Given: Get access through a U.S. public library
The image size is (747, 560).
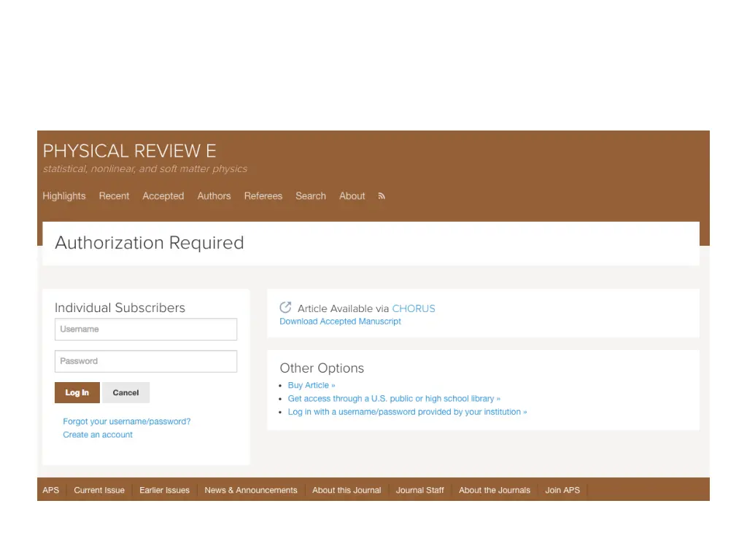Looking at the screenshot, I should [394, 399].
